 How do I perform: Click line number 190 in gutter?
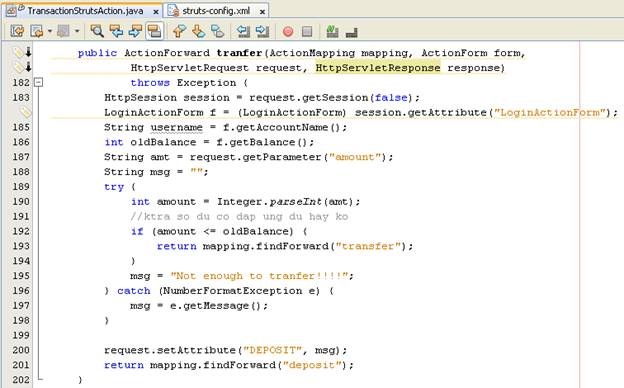[x=21, y=201]
